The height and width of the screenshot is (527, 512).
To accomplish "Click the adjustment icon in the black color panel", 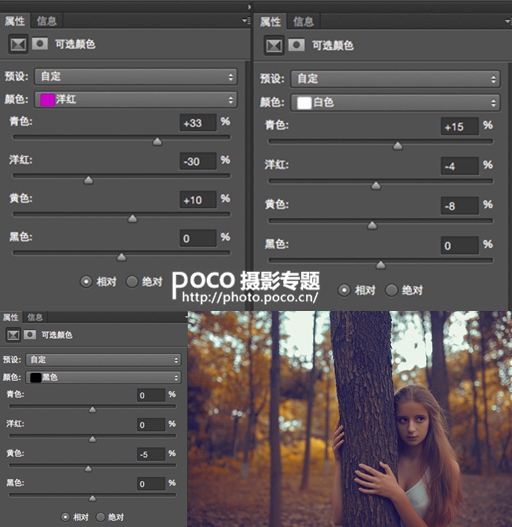I will tap(13, 335).
